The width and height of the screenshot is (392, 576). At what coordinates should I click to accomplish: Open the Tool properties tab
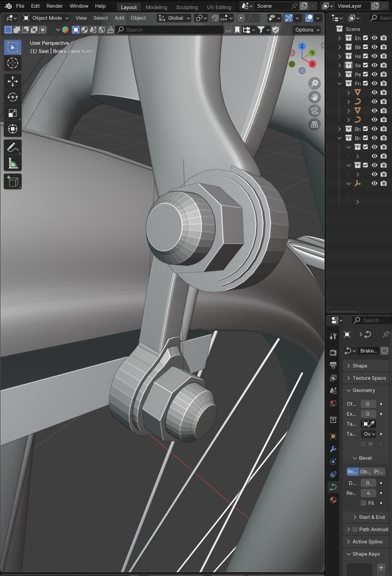pos(333,336)
